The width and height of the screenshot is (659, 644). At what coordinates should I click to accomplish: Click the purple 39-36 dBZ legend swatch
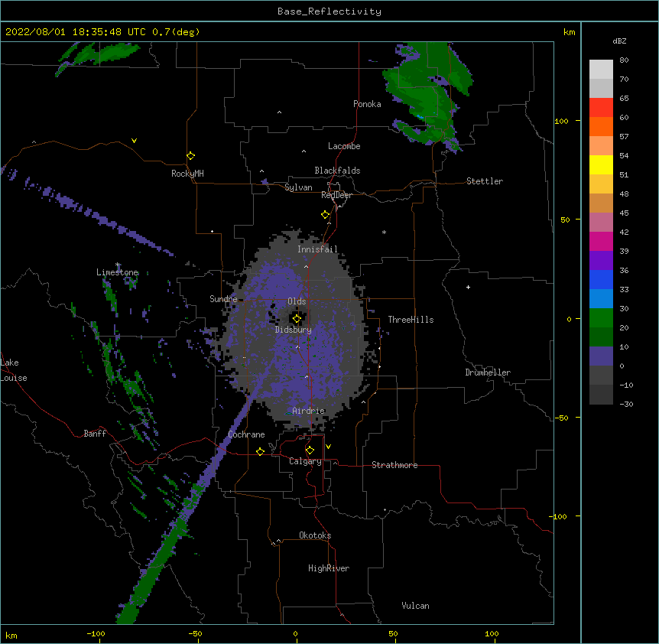601,261
